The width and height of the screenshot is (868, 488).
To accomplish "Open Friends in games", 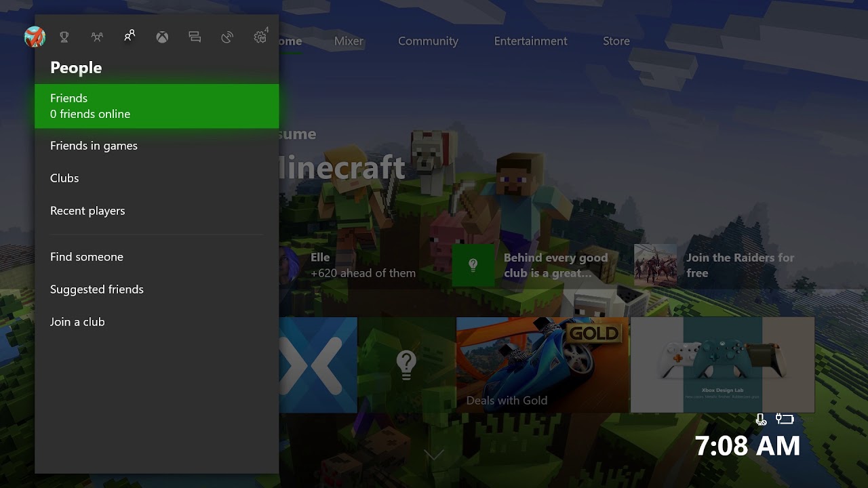I will (157, 146).
